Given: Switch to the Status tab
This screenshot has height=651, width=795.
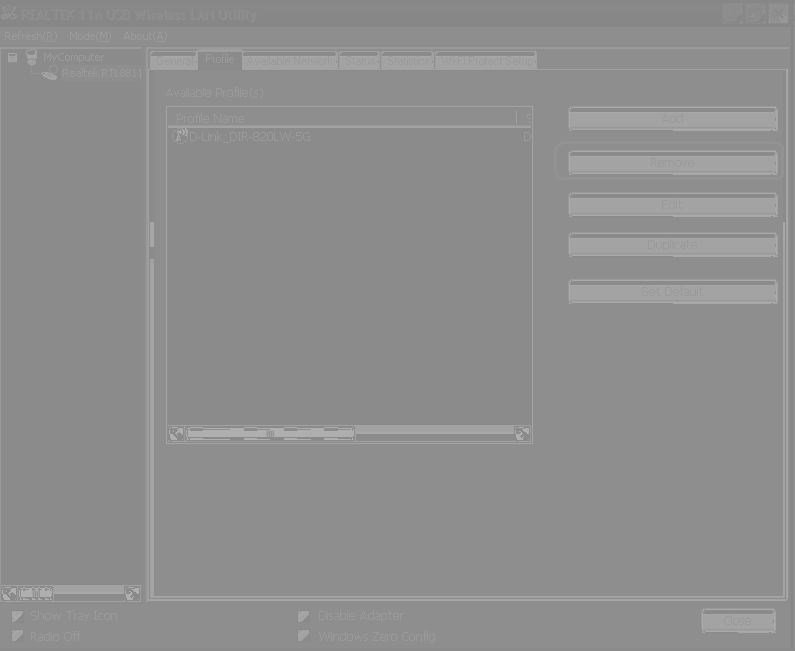Looking at the screenshot, I should click(x=359, y=61).
